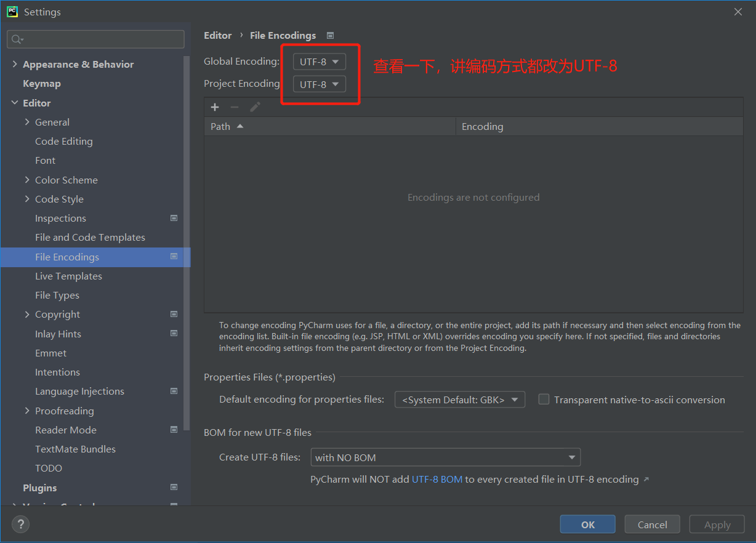Open the Project Encoding dropdown
The image size is (756, 543).
pyautogui.click(x=320, y=84)
